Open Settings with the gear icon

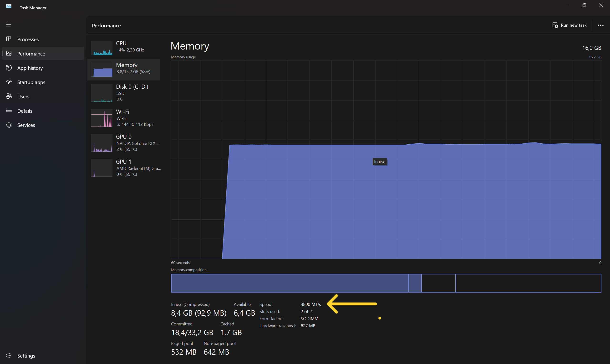[x=9, y=355]
